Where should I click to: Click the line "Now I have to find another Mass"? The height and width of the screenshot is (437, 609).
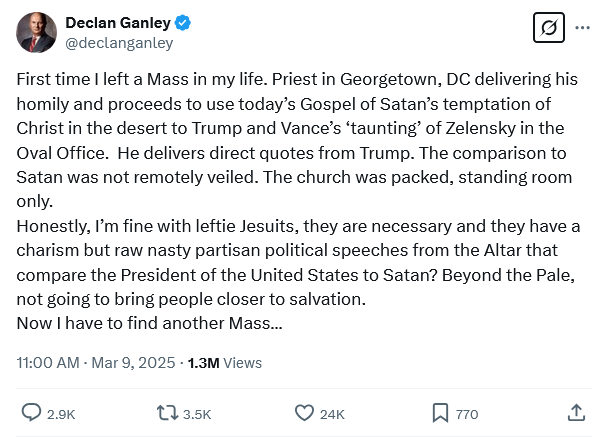tap(149, 324)
